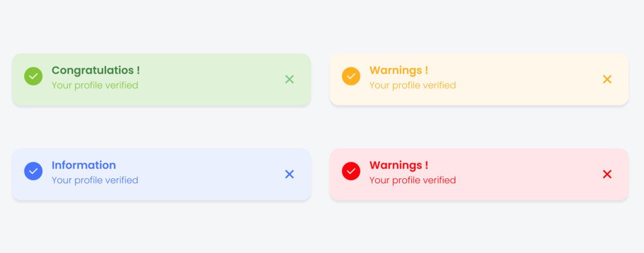Click the "Information" heading text
The width and height of the screenshot is (644, 253).
point(84,165)
